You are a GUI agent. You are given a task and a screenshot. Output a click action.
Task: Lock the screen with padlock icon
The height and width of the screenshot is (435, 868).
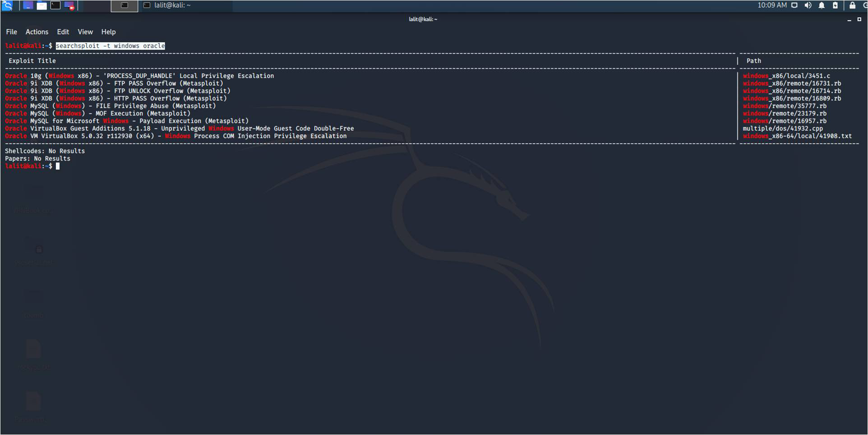(x=852, y=5)
